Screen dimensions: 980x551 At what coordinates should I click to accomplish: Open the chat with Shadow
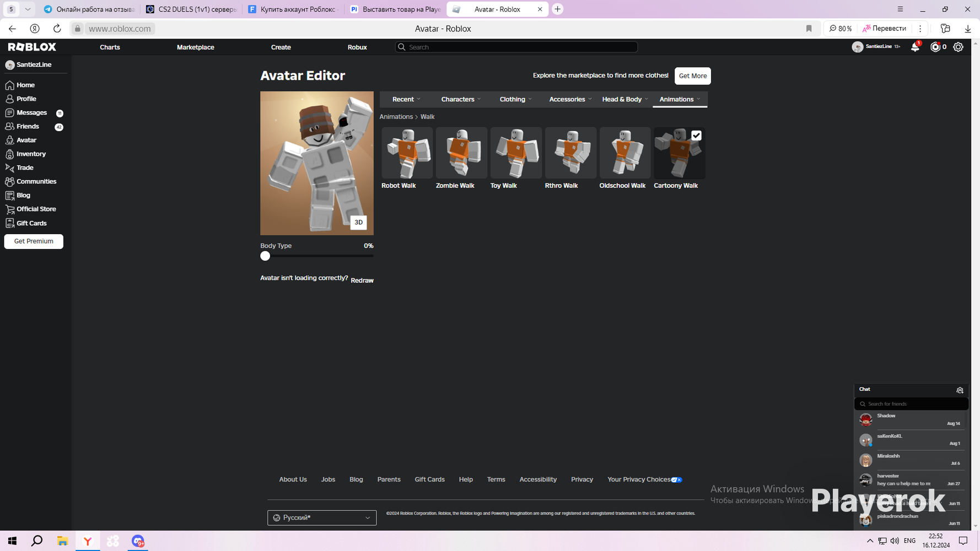pos(911,420)
